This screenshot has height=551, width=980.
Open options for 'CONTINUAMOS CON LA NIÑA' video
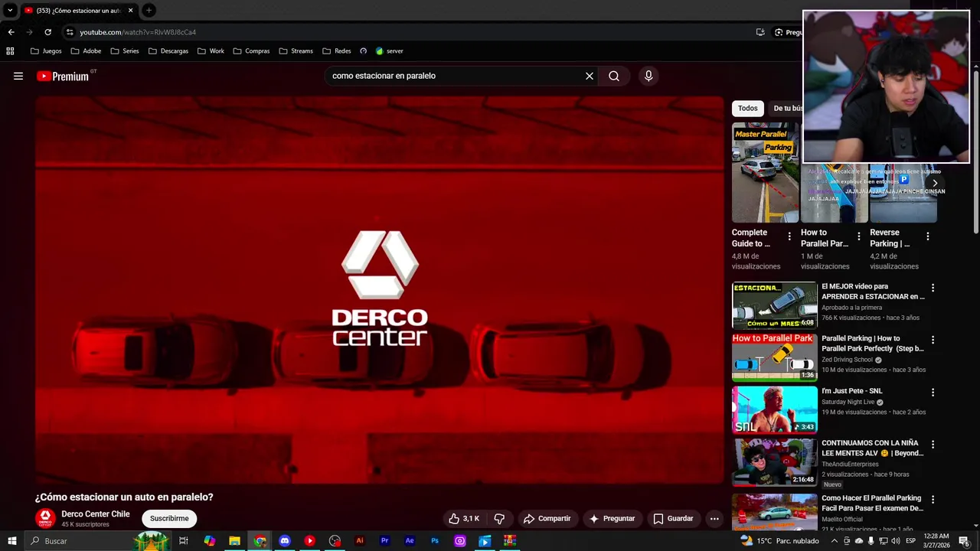point(933,445)
